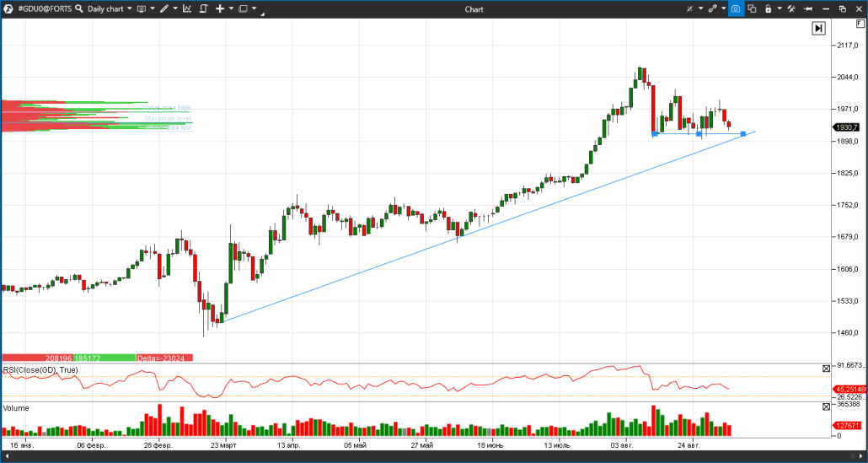Take a chart snapshot with camera icon
The height and width of the screenshot is (463, 868).
[x=735, y=8]
